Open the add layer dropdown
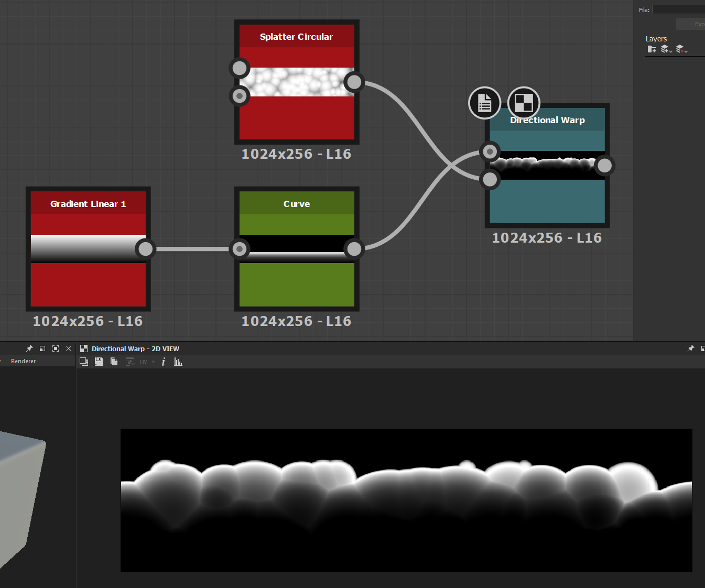 (666, 49)
